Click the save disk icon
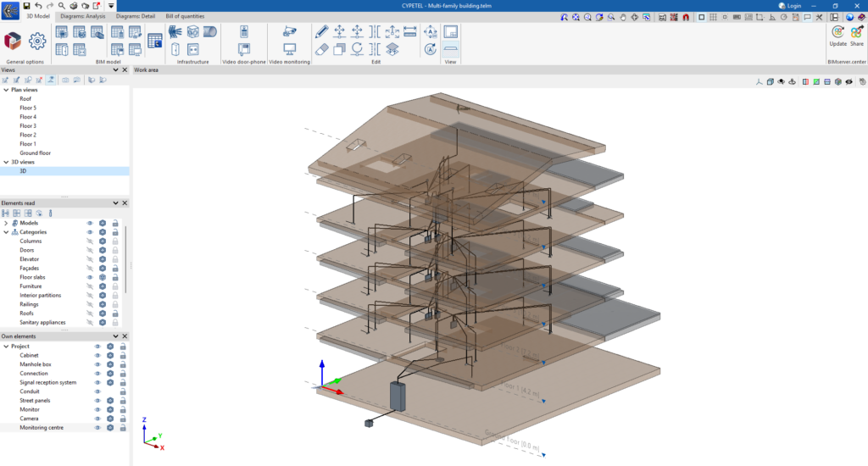The image size is (868, 466). [26, 5]
